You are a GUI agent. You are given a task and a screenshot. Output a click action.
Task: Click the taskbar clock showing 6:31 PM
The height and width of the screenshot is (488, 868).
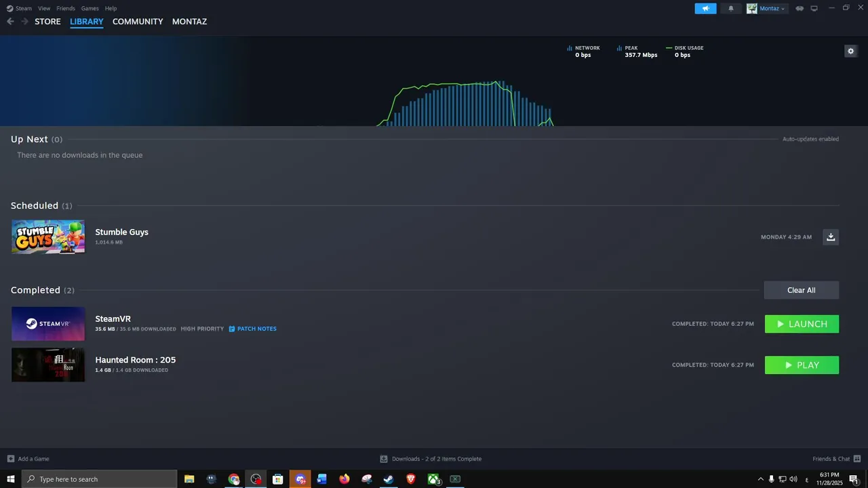point(829,479)
